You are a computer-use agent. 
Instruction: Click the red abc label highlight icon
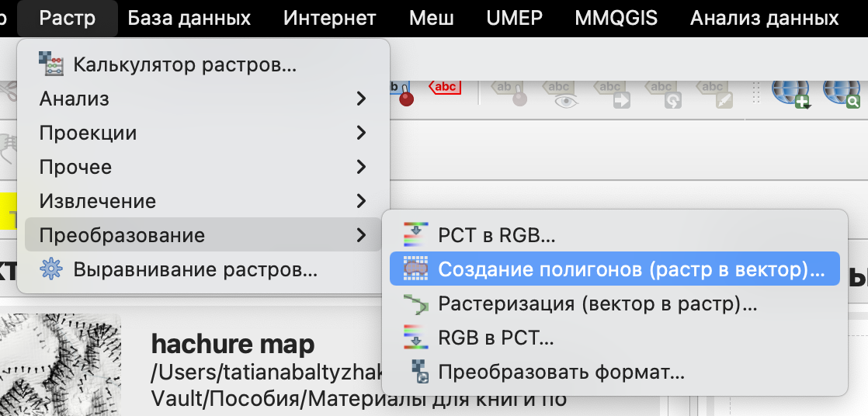point(445,88)
